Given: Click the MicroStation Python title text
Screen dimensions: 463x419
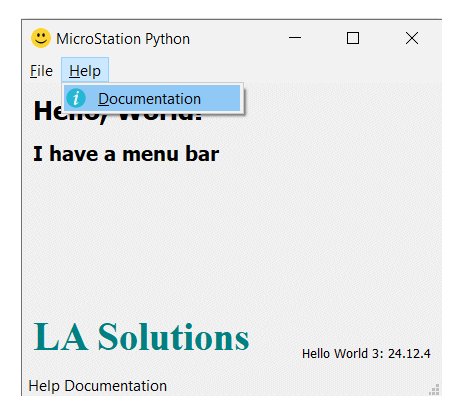Looking at the screenshot, I should pyautogui.click(x=123, y=39).
